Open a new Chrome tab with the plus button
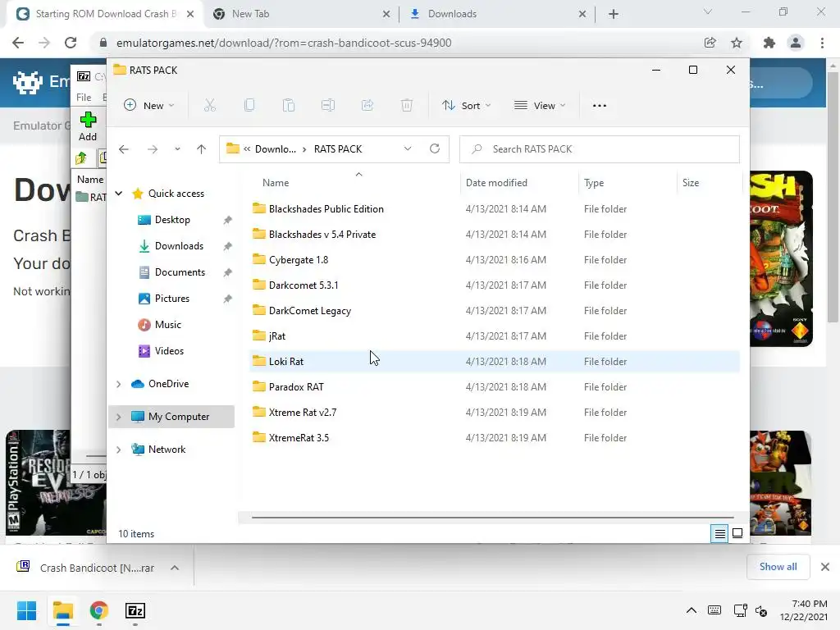The image size is (840, 630). pyautogui.click(x=614, y=14)
